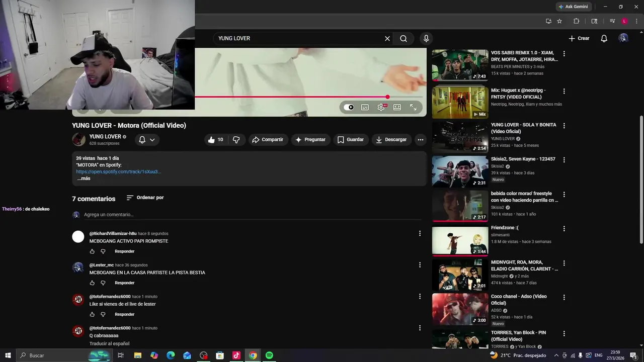
Task: Click the Crear button
Action: tap(579, 38)
